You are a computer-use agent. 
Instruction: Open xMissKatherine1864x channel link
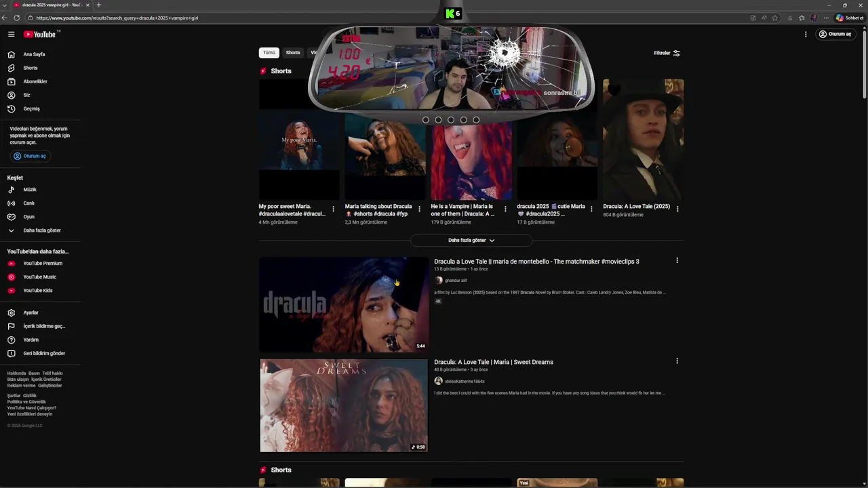click(x=465, y=382)
